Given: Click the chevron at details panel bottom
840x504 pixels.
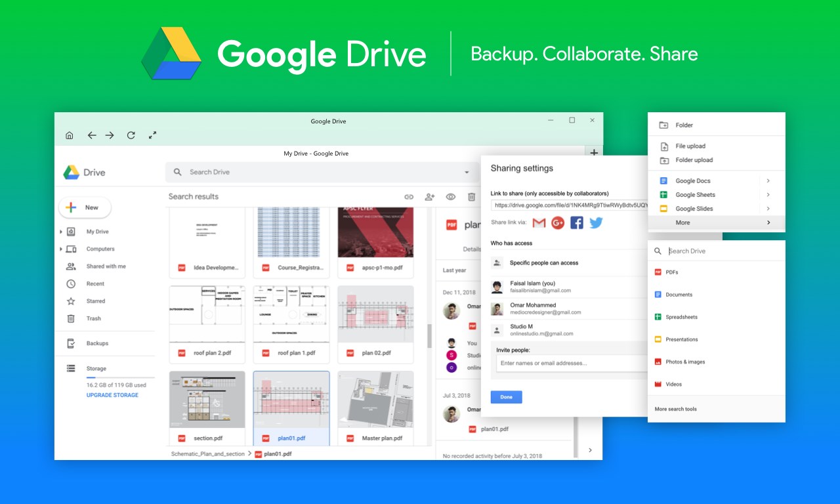Looking at the screenshot, I should pyautogui.click(x=589, y=450).
